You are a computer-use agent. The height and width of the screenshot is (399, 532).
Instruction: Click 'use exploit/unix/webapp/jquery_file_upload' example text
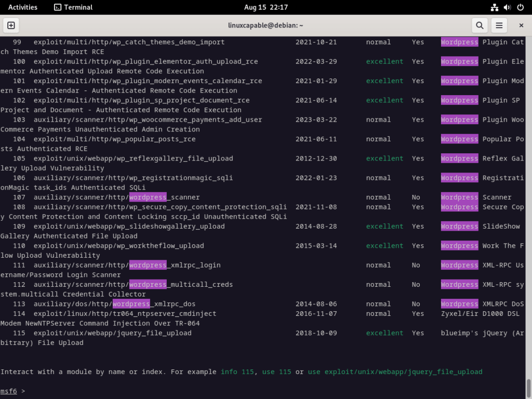(395, 371)
